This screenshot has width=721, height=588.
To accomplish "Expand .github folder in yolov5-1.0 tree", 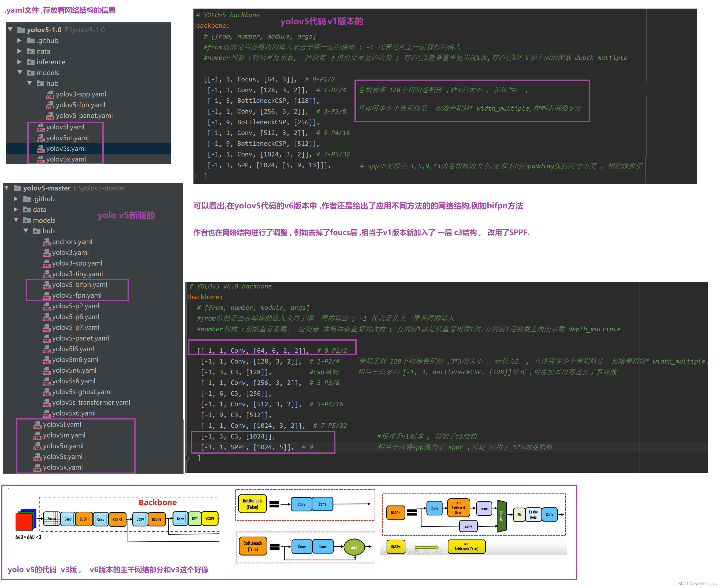I will point(20,40).
